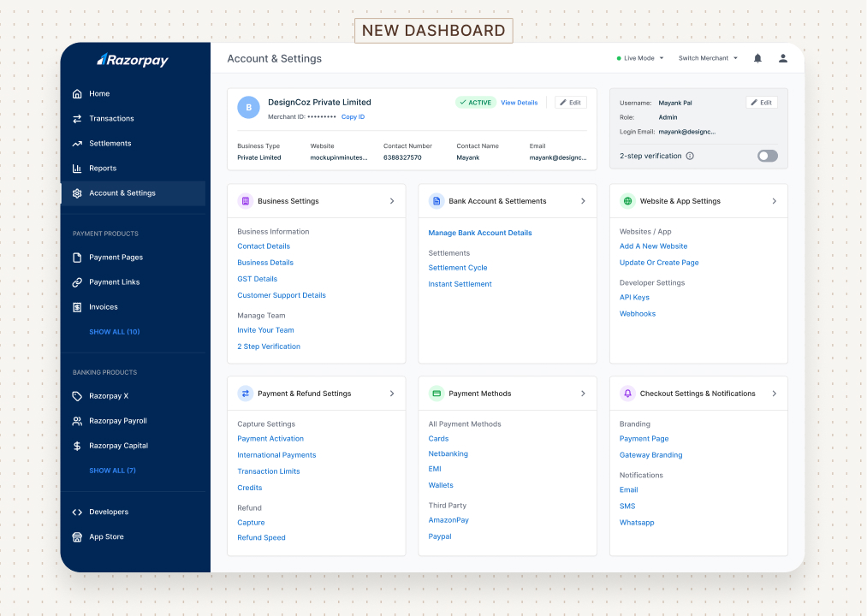Click the Reports bar chart icon

point(77,168)
